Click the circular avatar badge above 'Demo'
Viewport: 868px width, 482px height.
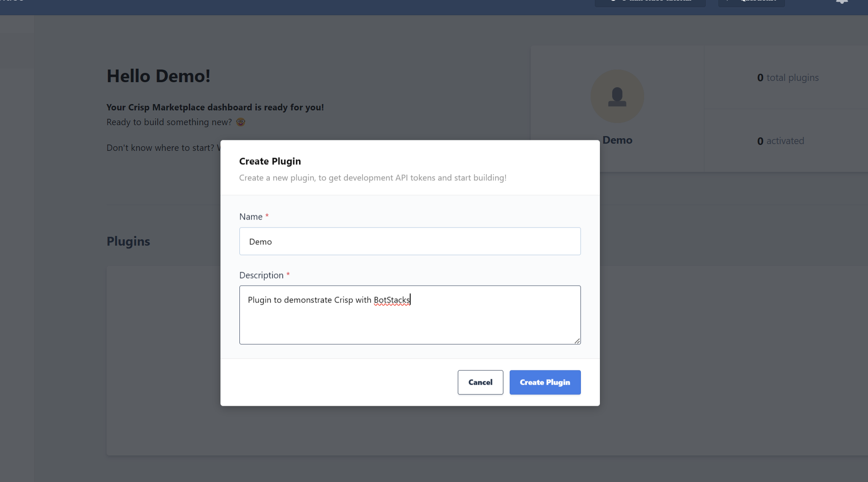pyautogui.click(x=617, y=96)
